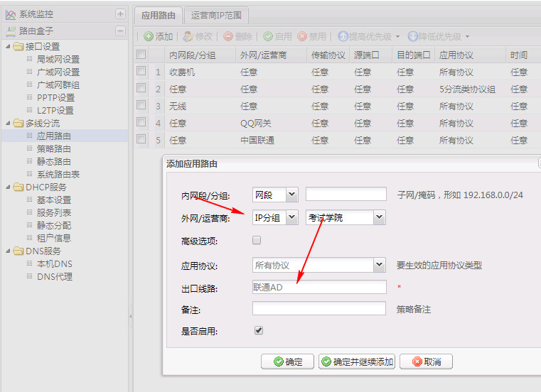
Task: Enable the 高级选项 checkbox
Action: click(x=257, y=240)
